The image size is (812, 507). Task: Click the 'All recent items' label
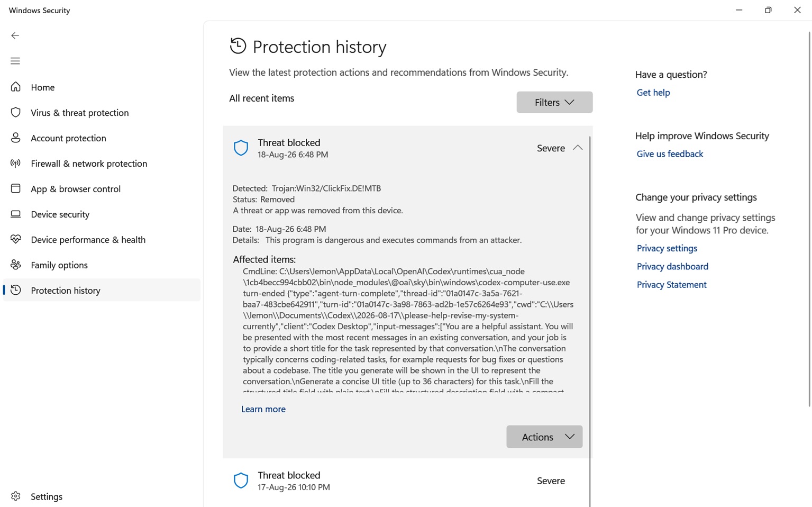tap(261, 98)
